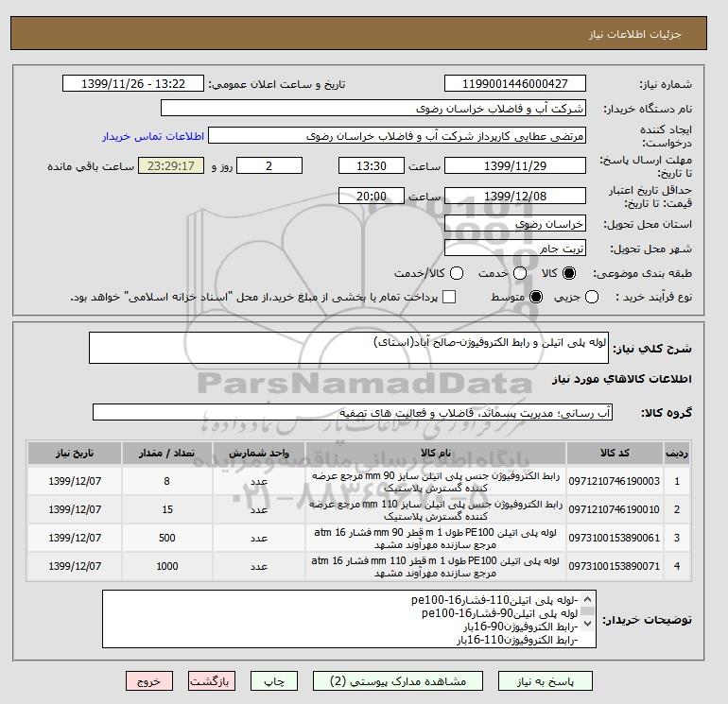728x704 pixels.
Task: Select the کالا/خدمت radio button
Action: tap(457, 273)
